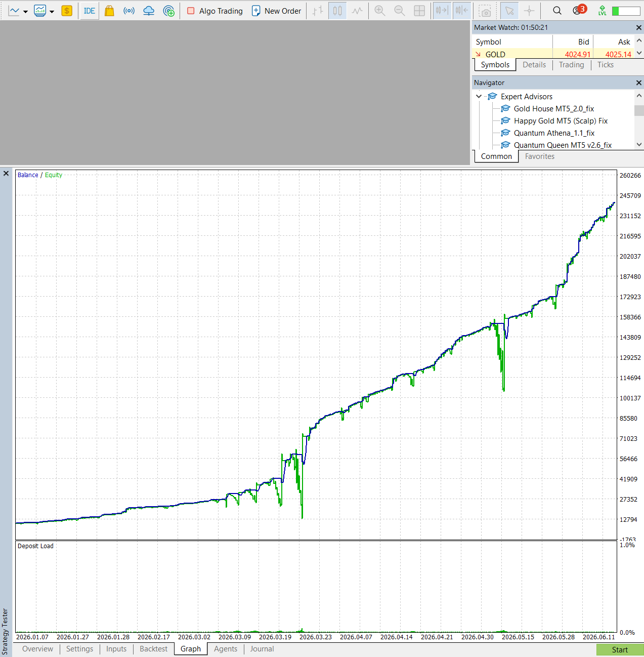Viewport: 644px width, 657px height.
Task: Select the crosshair tool
Action: click(529, 11)
